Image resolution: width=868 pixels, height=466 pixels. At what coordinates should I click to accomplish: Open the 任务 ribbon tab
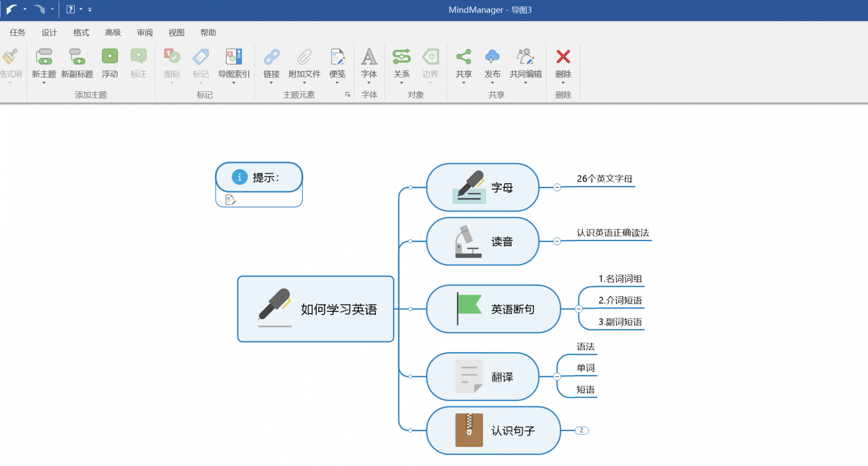pyautogui.click(x=18, y=33)
